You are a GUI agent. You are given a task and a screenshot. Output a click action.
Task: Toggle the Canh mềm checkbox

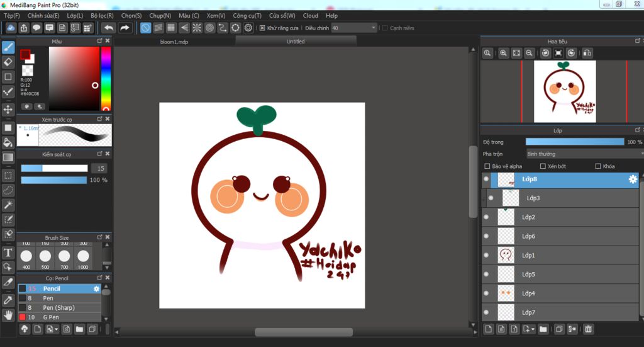(x=385, y=28)
